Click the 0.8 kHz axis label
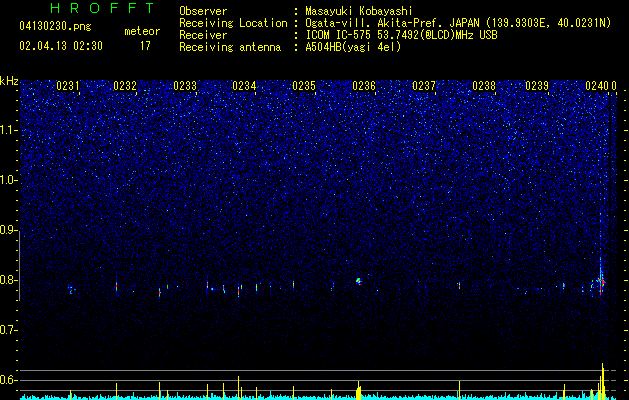This screenshot has width=629, height=400. (9, 280)
